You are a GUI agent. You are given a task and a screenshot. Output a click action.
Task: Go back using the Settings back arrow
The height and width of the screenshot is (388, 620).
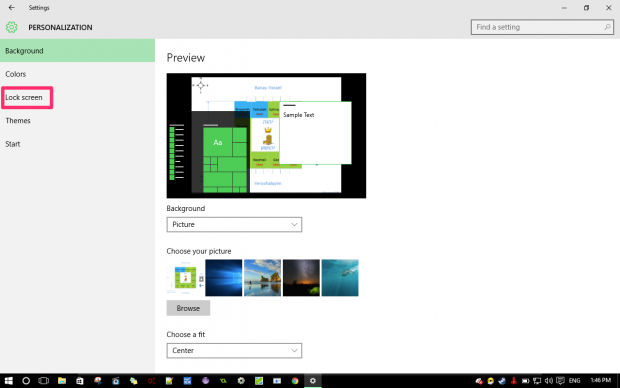tap(11, 8)
